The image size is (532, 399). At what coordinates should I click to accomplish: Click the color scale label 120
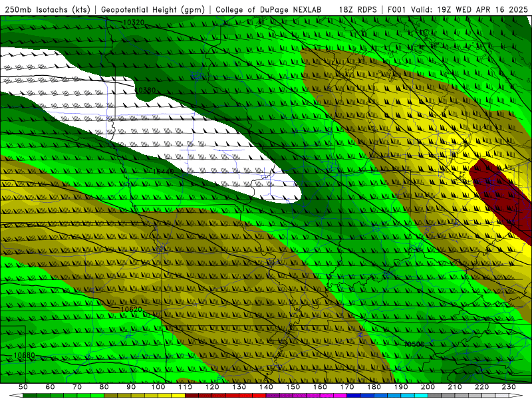[x=212, y=387]
